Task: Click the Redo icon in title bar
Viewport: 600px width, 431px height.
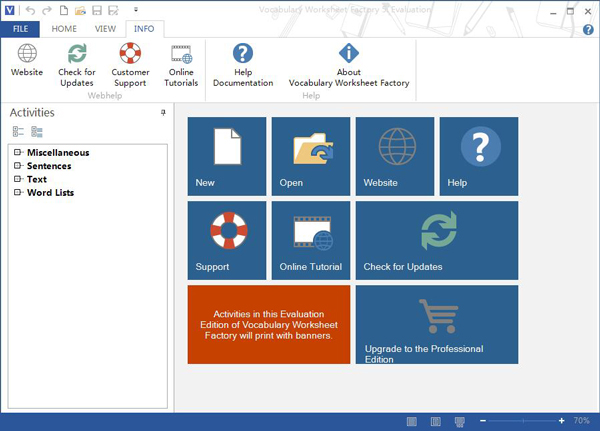Action: pos(47,10)
